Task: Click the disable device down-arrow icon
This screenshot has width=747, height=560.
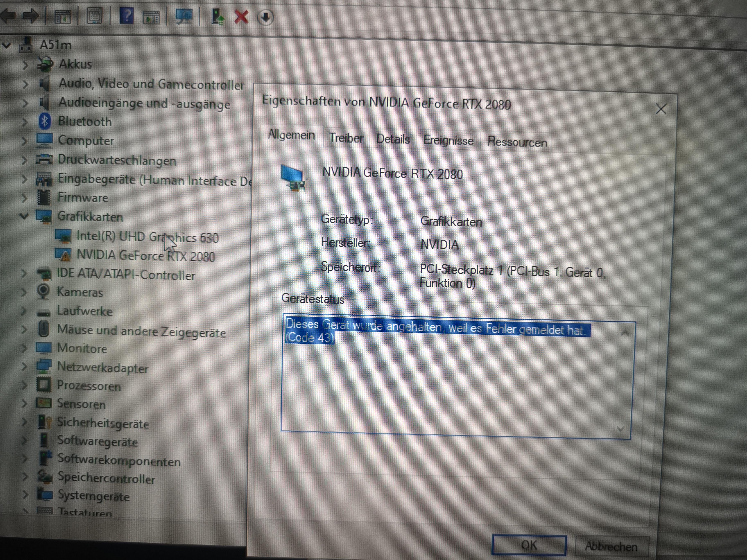Action: pos(265,18)
